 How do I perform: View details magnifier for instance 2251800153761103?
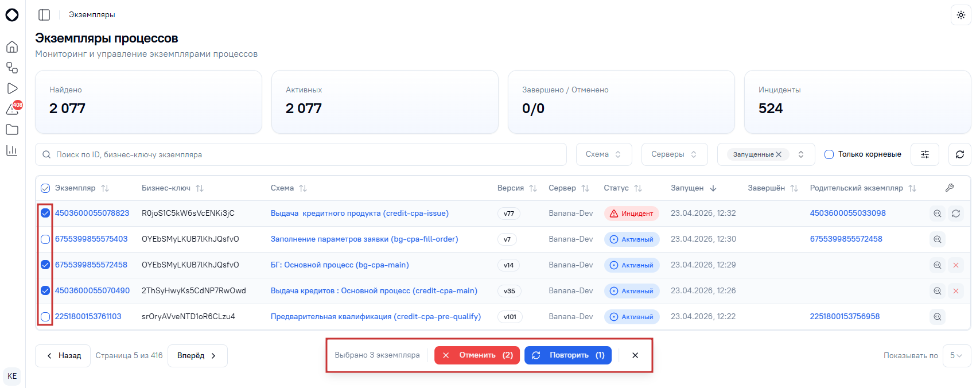pos(938,317)
